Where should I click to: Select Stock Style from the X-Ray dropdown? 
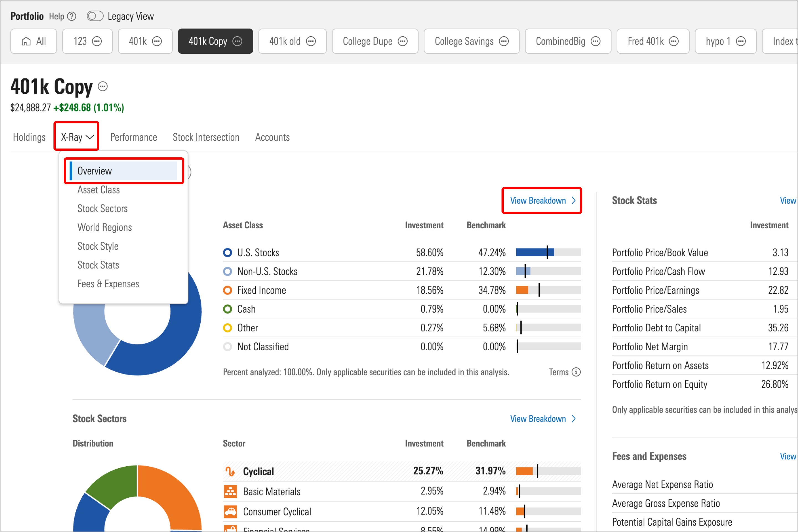[98, 246]
